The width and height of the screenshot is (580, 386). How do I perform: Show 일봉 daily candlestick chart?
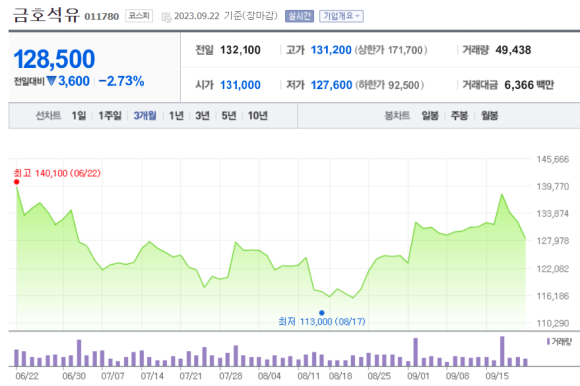point(430,116)
